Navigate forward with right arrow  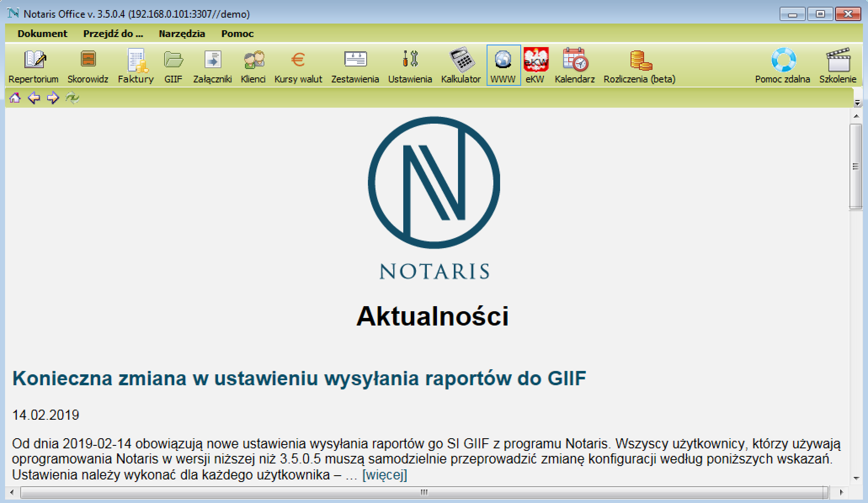pyautogui.click(x=53, y=98)
